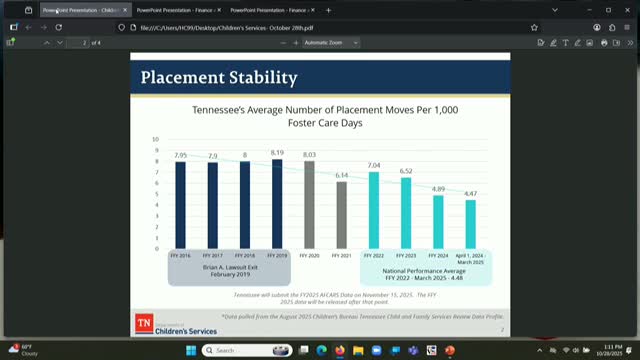Screen dimensions: 640x360
Task: Bookmark this page with the star
Action: tap(534, 28)
